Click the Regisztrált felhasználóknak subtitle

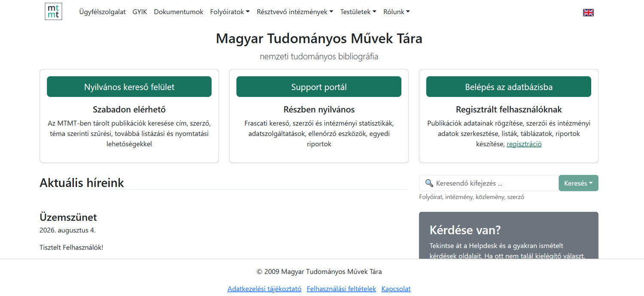click(x=509, y=109)
